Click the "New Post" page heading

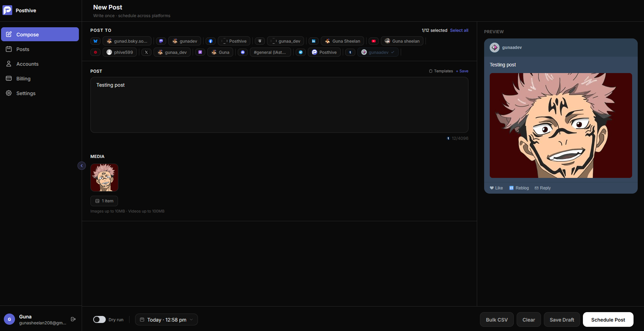(108, 7)
